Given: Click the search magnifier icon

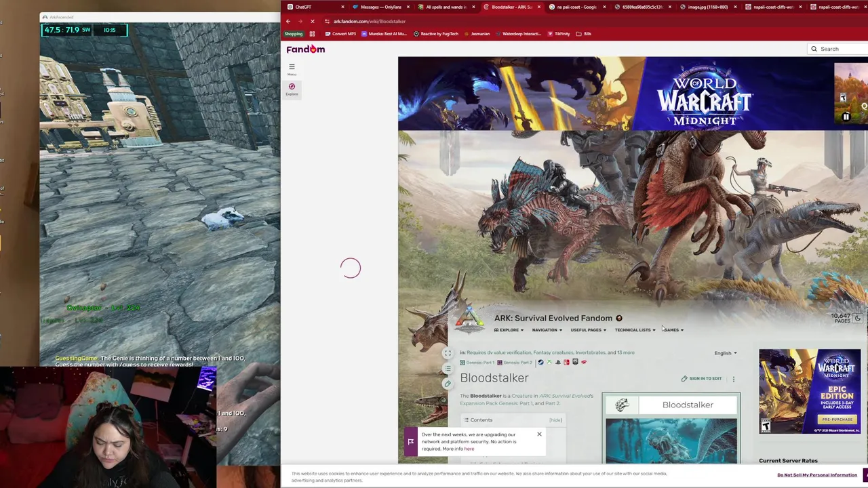Looking at the screenshot, I should pos(814,49).
